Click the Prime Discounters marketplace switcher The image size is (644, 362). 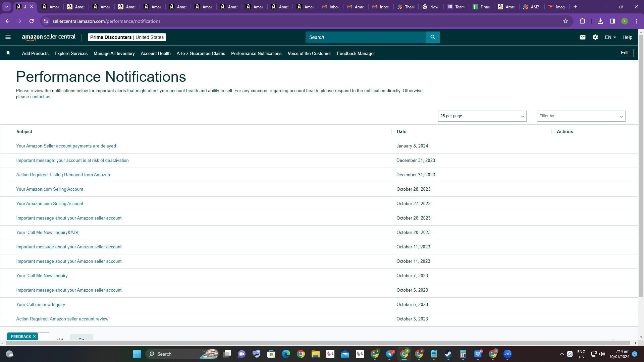pyautogui.click(x=127, y=37)
